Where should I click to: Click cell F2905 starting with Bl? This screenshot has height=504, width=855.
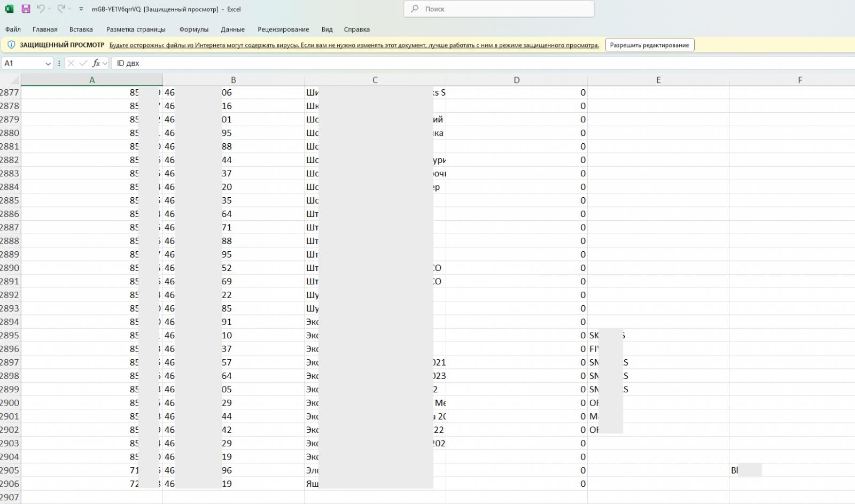click(792, 470)
